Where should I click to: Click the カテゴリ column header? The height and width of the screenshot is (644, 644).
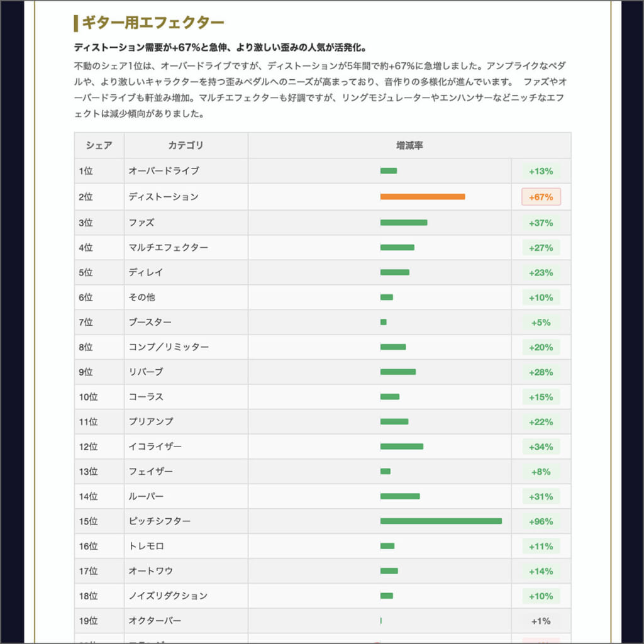185,145
